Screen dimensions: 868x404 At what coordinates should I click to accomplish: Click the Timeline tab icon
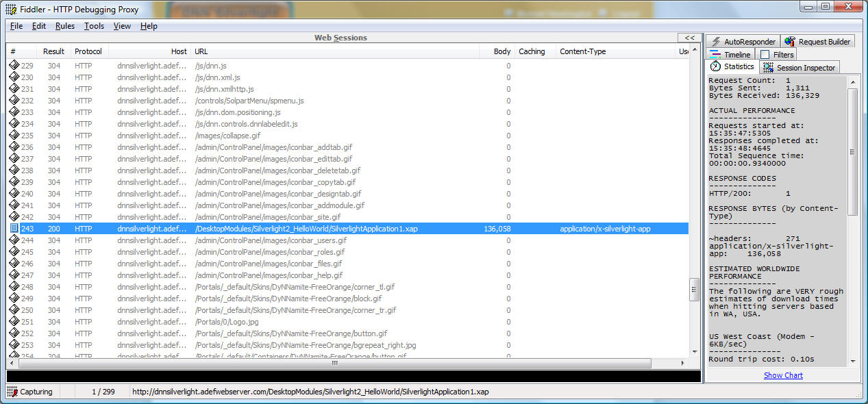point(715,55)
